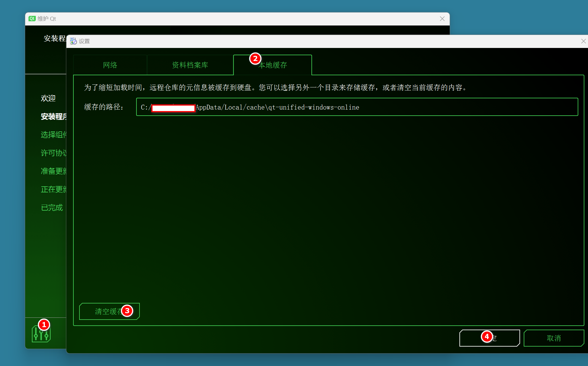
Task: Click the 设置 dialog title bar
Action: point(303,41)
